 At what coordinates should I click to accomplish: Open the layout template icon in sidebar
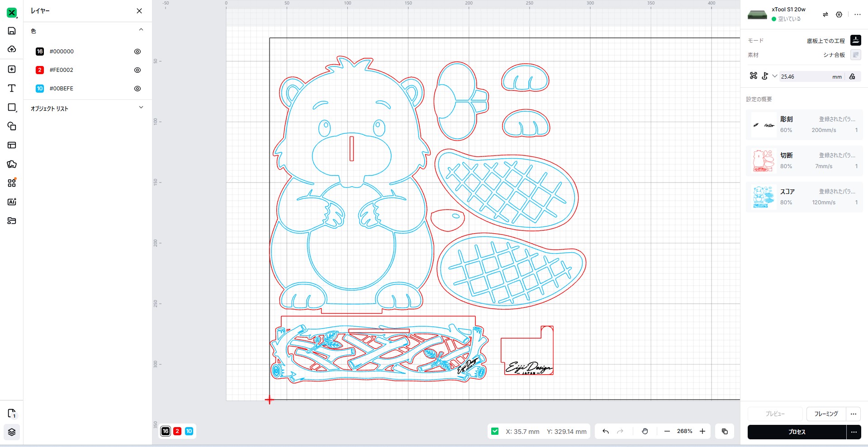(x=12, y=145)
